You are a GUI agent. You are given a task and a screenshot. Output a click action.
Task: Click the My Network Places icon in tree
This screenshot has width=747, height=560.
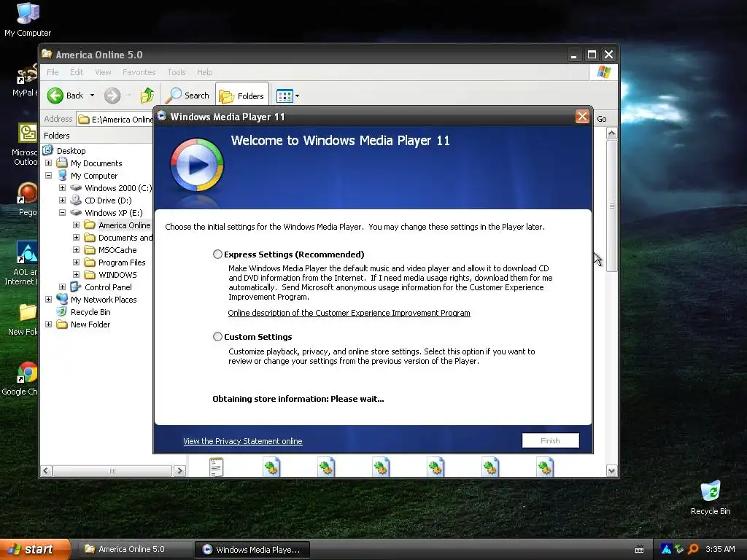point(62,299)
